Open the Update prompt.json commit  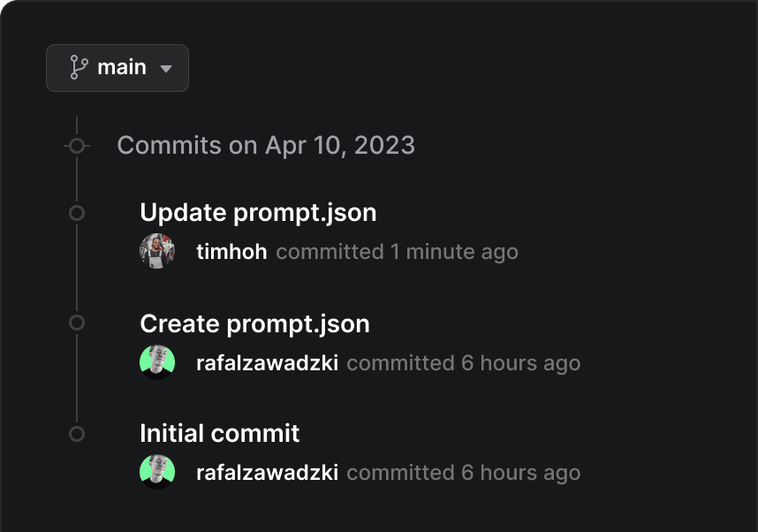click(x=258, y=212)
